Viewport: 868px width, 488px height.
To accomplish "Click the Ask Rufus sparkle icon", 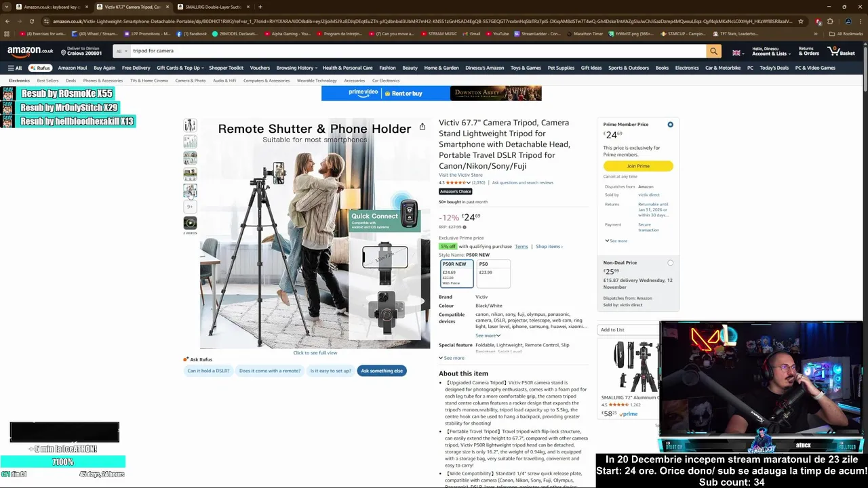I will point(186,359).
